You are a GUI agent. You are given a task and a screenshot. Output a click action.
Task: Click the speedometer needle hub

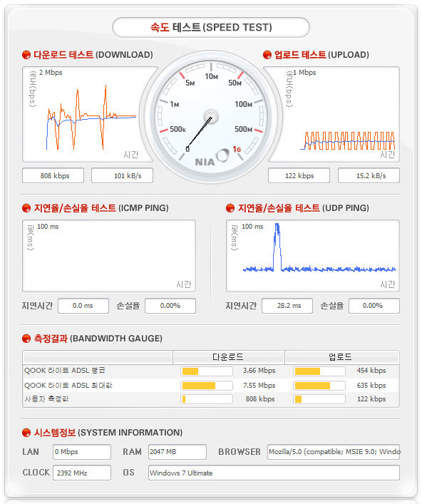coord(211,117)
